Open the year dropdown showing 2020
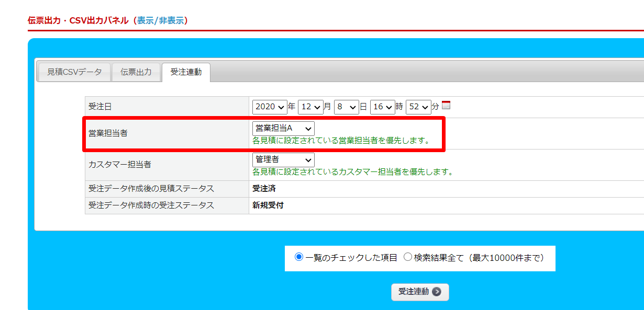This screenshot has height=310, width=644. click(x=270, y=107)
